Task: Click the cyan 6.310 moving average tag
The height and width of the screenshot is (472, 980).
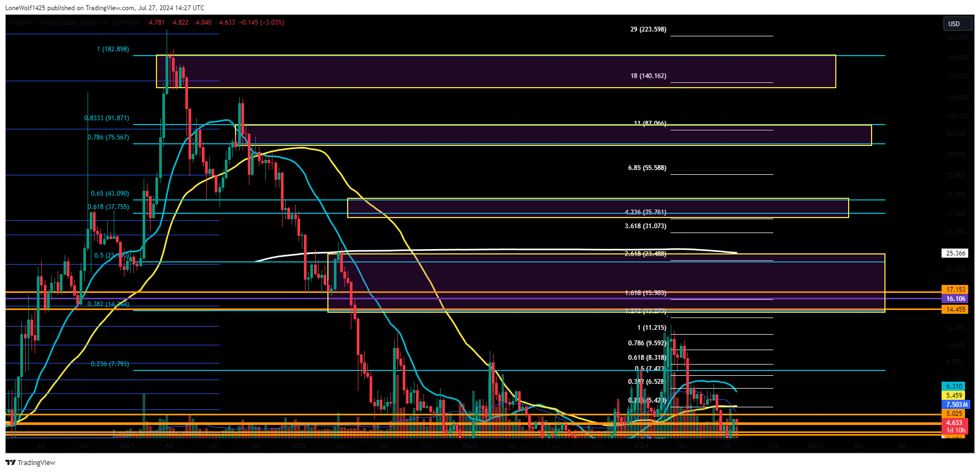Action: (954, 386)
